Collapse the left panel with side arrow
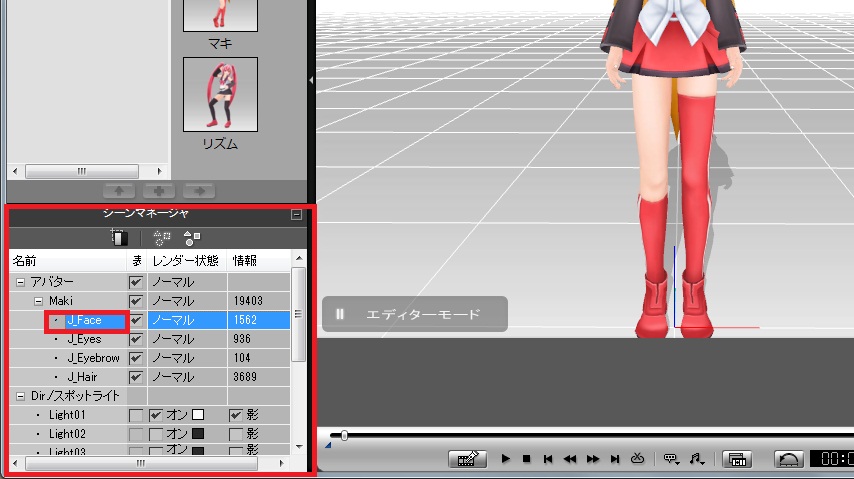The width and height of the screenshot is (854, 479). point(311,80)
